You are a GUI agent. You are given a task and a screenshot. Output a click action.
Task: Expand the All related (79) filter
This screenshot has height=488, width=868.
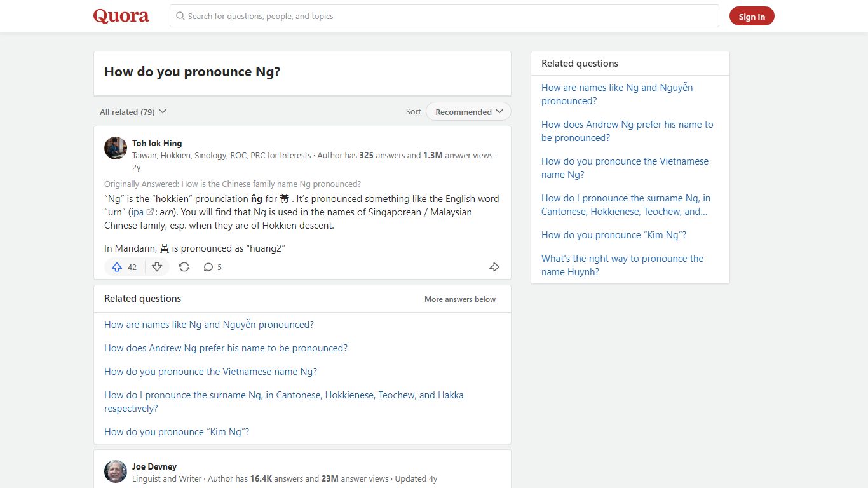tap(133, 112)
